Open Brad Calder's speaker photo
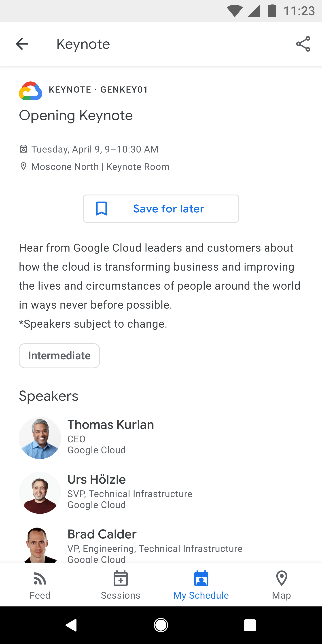Image resolution: width=322 pixels, height=644 pixels. point(40,545)
